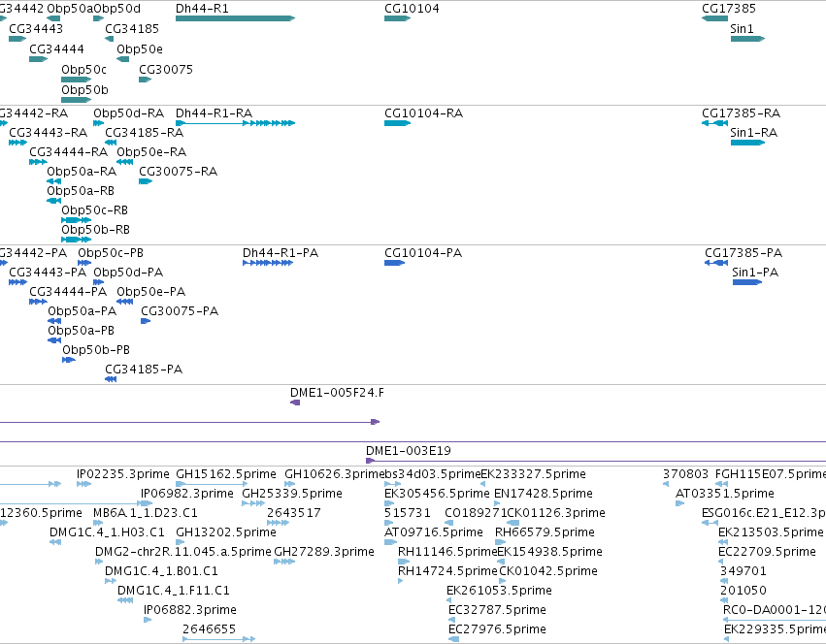826x644 pixels.
Task: Click the EK213503.5prime EST label
Action: (x=771, y=532)
